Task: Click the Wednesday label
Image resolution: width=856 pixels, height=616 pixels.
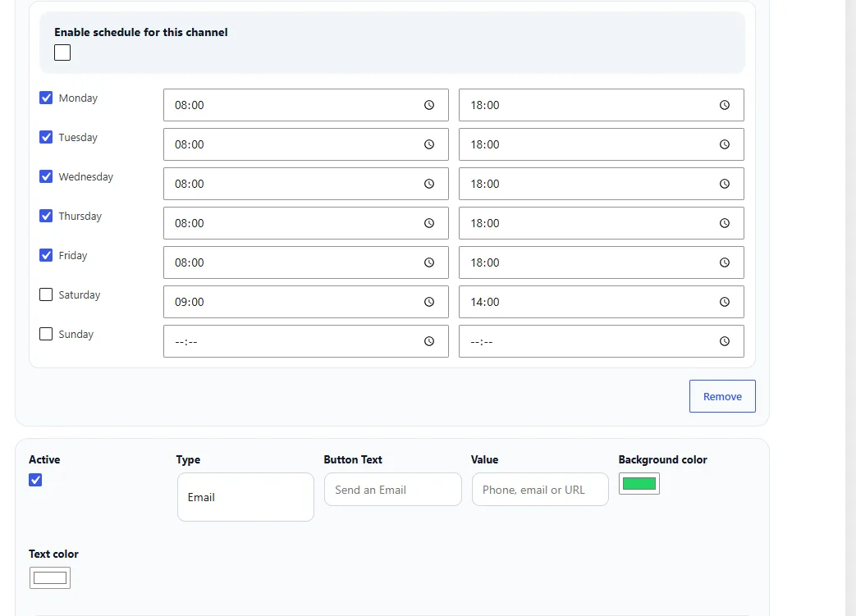Action: pyautogui.click(x=85, y=177)
